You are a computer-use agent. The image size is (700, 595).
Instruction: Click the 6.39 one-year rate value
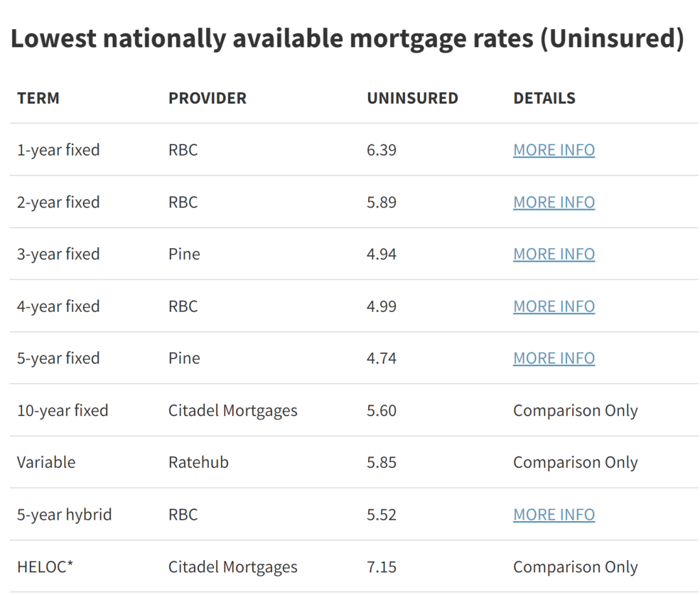(x=381, y=150)
